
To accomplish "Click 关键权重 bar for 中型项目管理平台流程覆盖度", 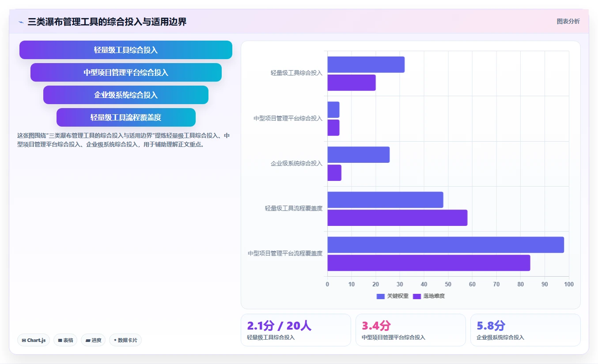I will point(446,245).
